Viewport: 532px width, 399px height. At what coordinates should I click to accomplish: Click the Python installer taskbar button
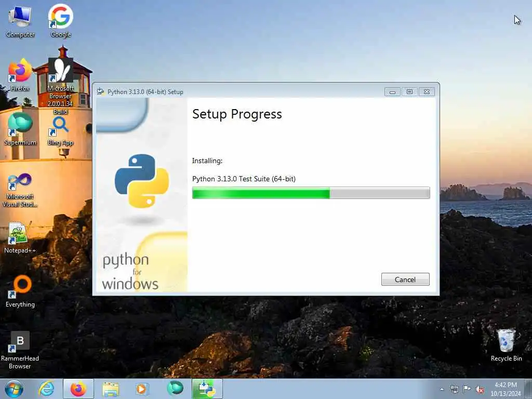coord(207,389)
